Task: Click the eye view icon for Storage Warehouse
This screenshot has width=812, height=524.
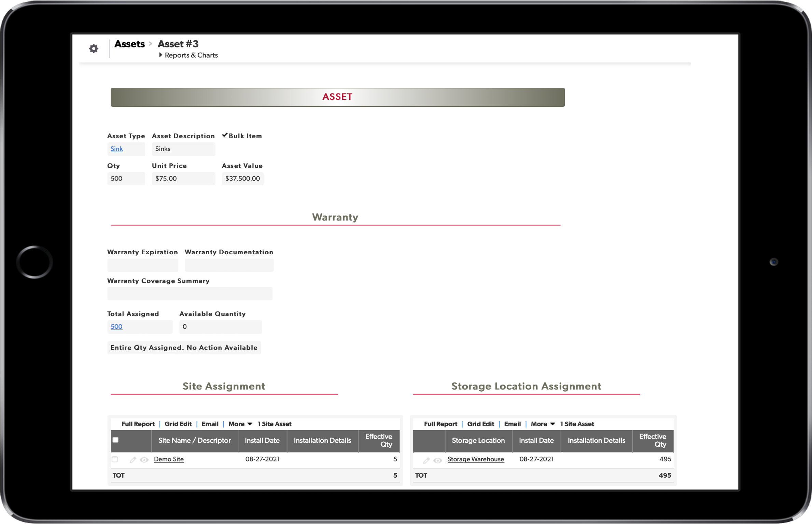Action: click(x=437, y=460)
